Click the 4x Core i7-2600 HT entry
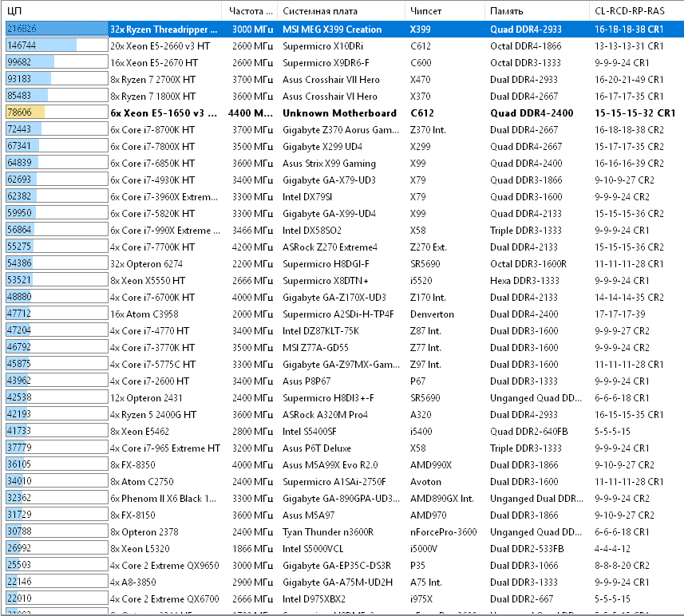The height and width of the screenshot is (616, 684). pyautogui.click(x=149, y=381)
